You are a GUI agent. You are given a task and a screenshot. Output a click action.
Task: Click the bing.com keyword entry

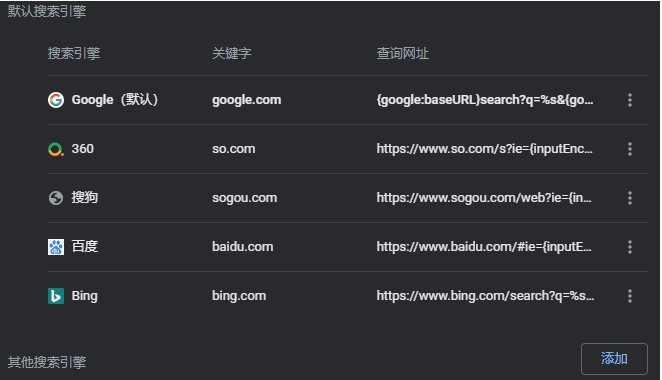pos(239,296)
